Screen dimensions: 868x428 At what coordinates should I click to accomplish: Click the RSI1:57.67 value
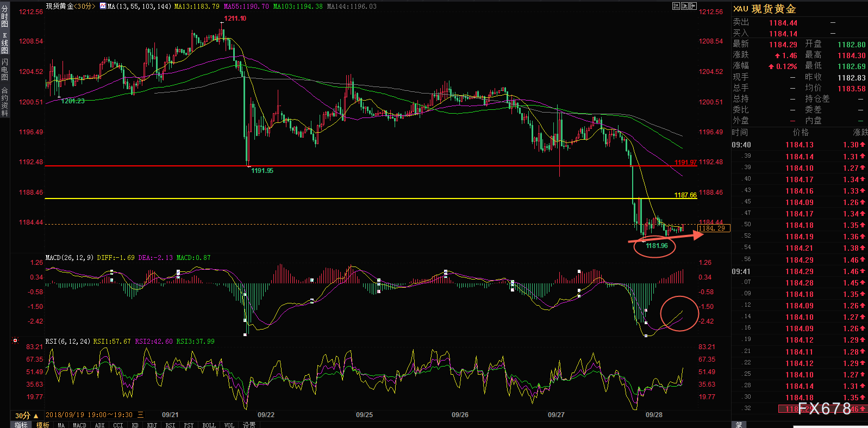click(112, 342)
